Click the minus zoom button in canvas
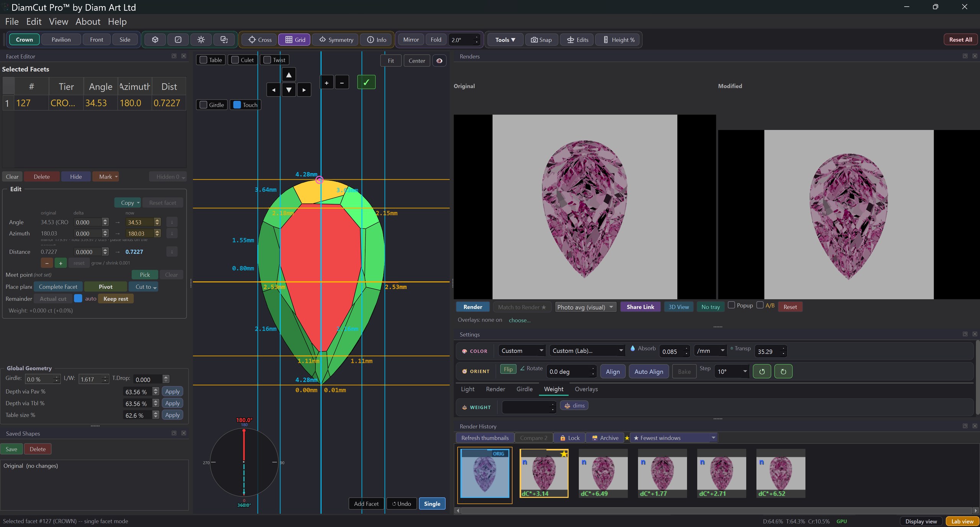Image resolution: width=980 pixels, height=527 pixels. 342,82
